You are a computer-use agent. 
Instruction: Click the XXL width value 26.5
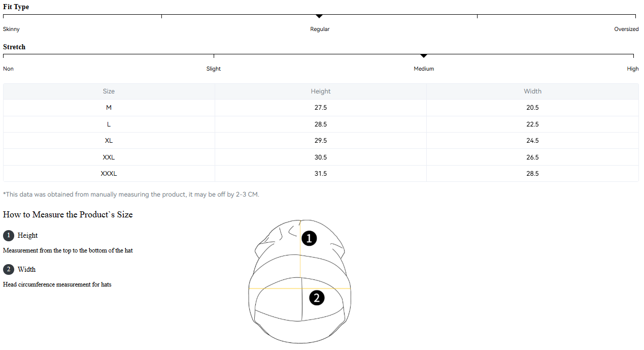coord(532,157)
